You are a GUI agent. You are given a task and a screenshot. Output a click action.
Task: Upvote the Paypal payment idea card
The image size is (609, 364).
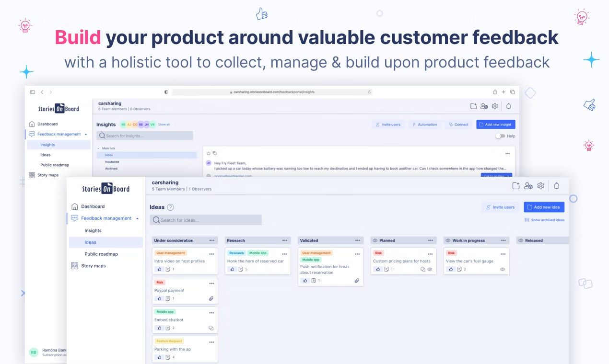click(x=159, y=299)
